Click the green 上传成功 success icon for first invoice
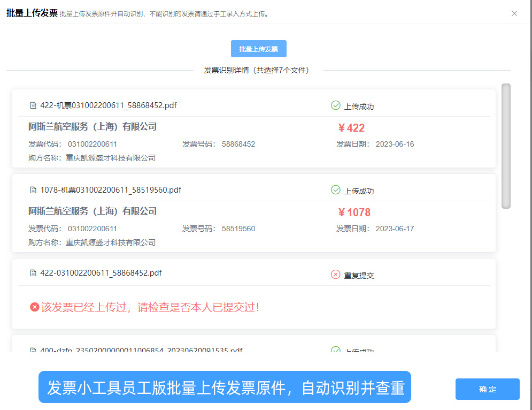This screenshot has height=410, width=532. coord(335,106)
